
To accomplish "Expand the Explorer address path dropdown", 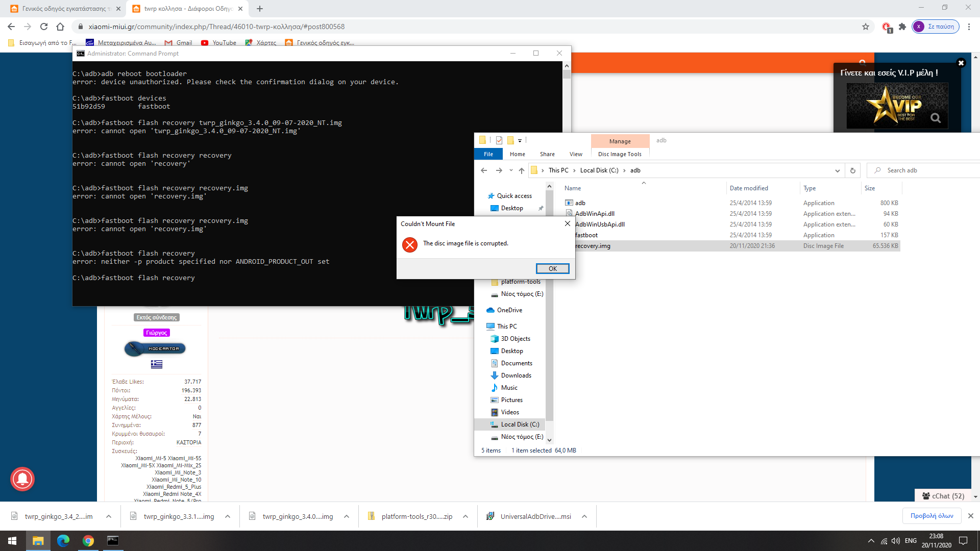I will (x=837, y=170).
